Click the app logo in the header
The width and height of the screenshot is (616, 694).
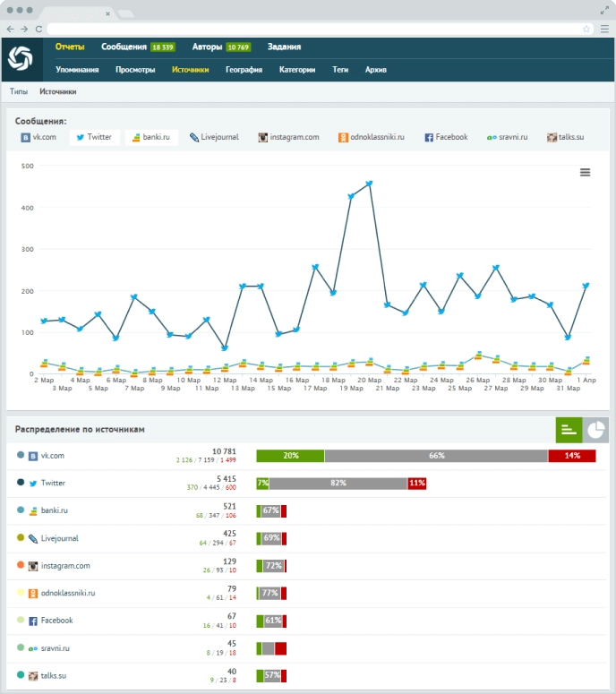click(x=21, y=59)
